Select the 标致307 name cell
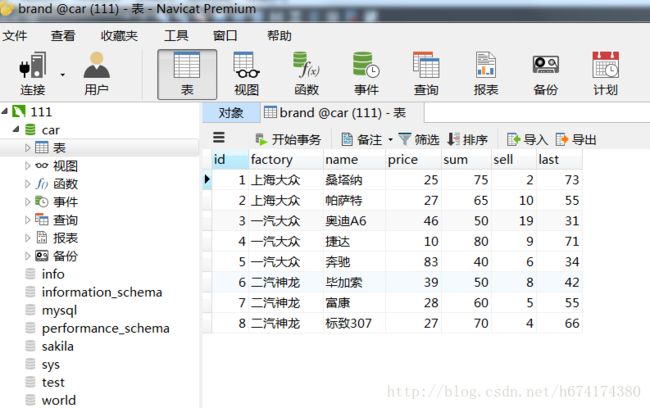650x408 pixels. coord(354,323)
